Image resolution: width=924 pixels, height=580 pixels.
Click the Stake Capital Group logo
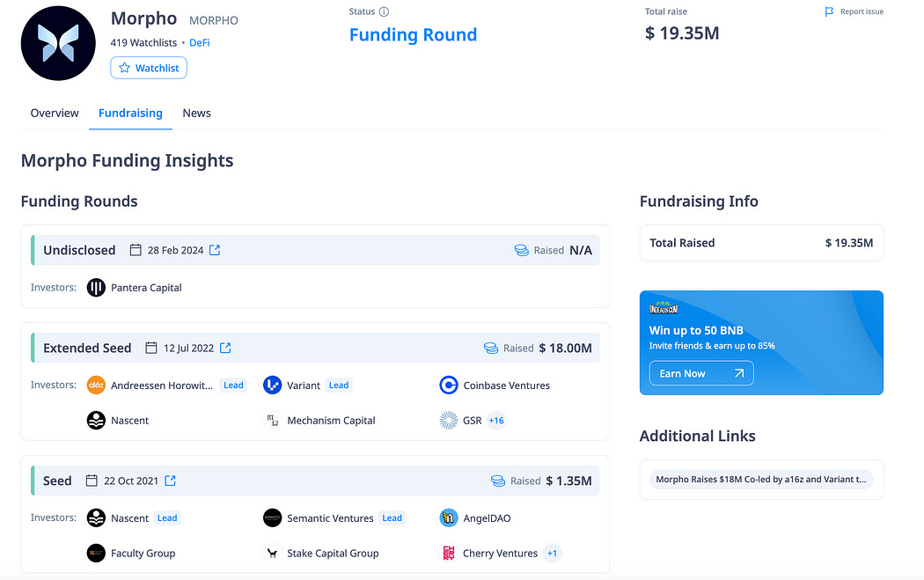(272, 553)
